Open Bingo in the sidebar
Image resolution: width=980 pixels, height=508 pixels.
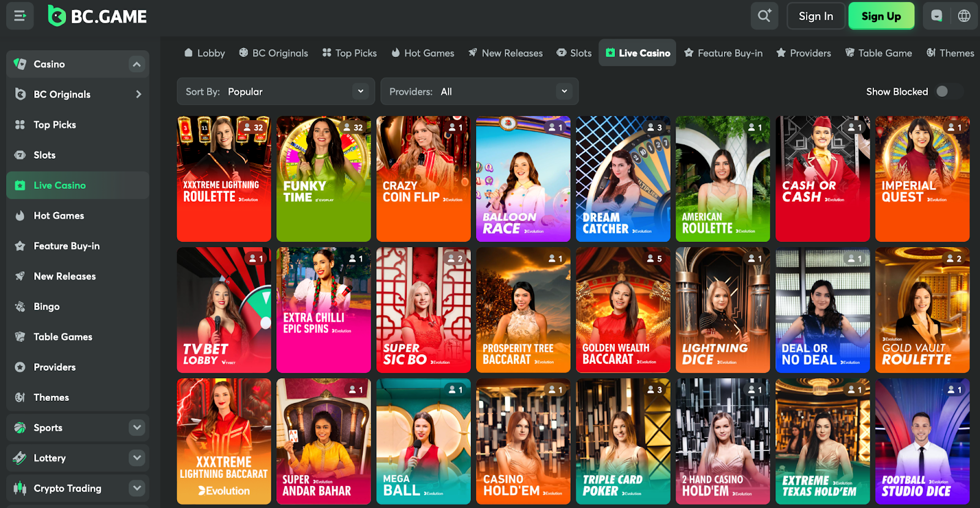coord(78,306)
